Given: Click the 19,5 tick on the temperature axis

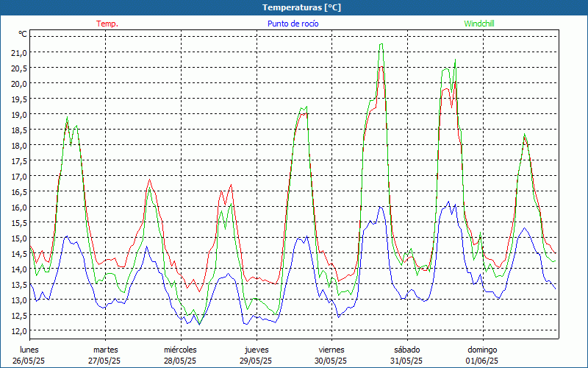Looking at the screenshot, I should (19, 99).
